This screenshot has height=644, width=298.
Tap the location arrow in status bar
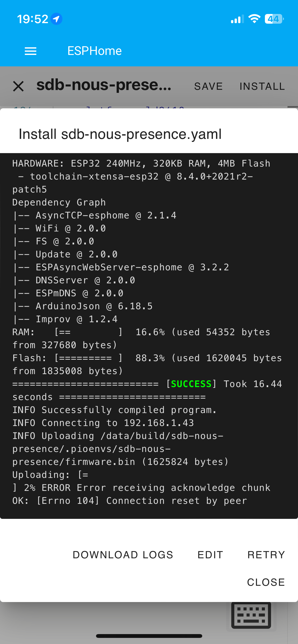(56, 19)
